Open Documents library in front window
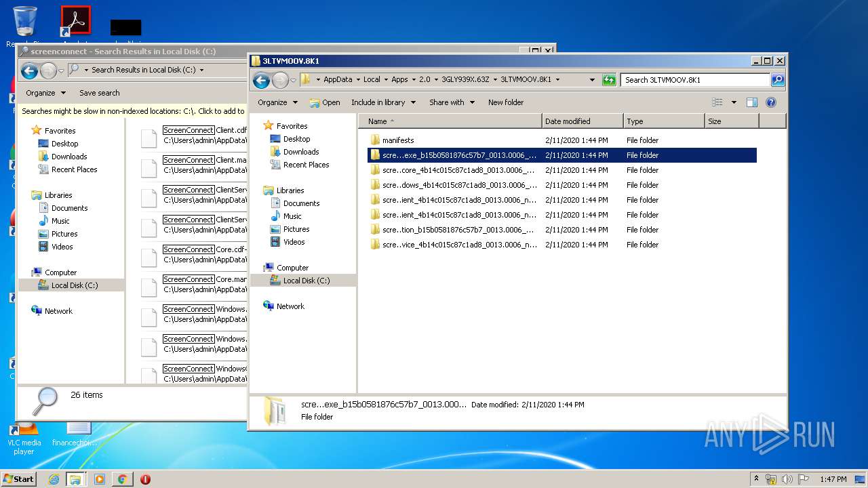 pyautogui.click(x=301, y=203)
